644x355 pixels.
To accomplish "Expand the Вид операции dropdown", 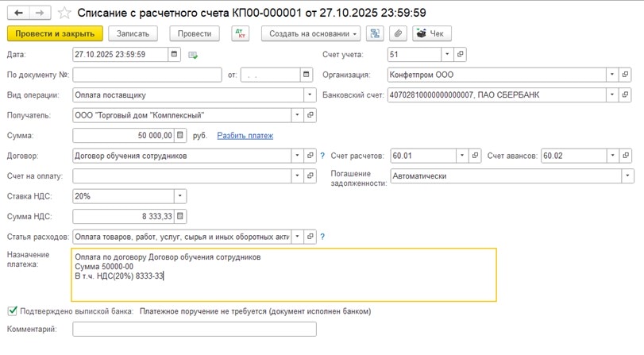I will [310, 95].
